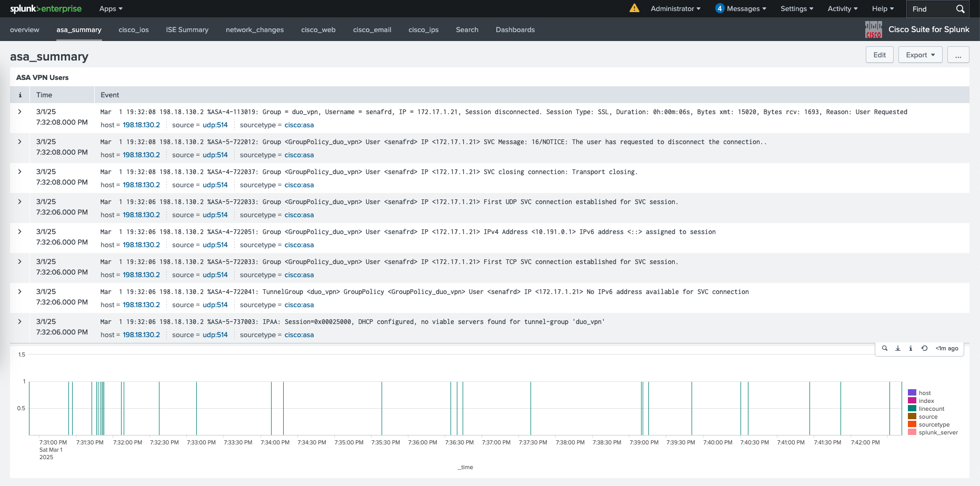Toggle the linecount legend series
Screen dimensions: 980x486
coord(931,409)
